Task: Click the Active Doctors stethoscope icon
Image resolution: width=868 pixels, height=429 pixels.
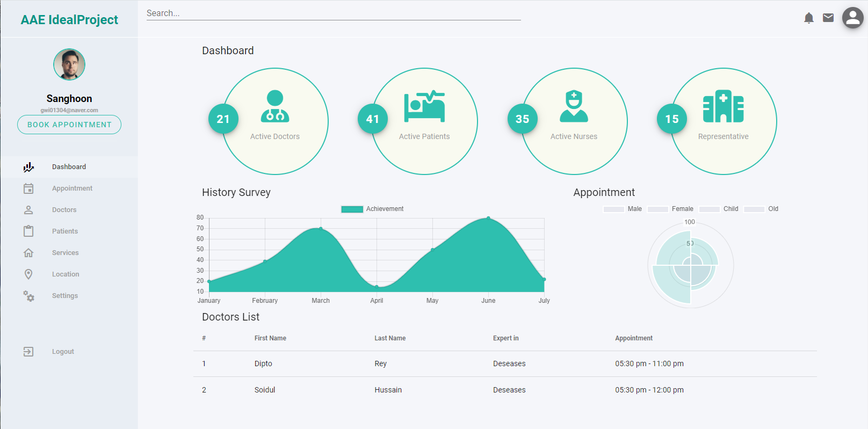Action: click(x=275, y=106)
